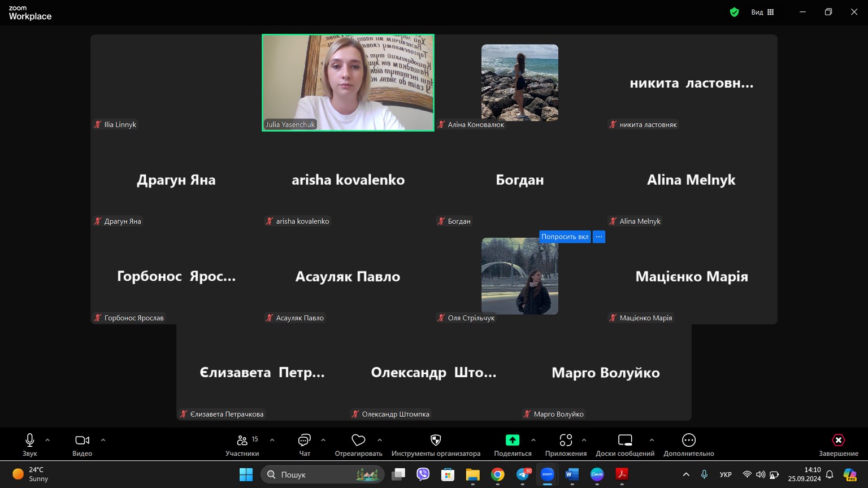868x488 pixels.
Task: Open Host tools shield icon
Action: point(436,441)
